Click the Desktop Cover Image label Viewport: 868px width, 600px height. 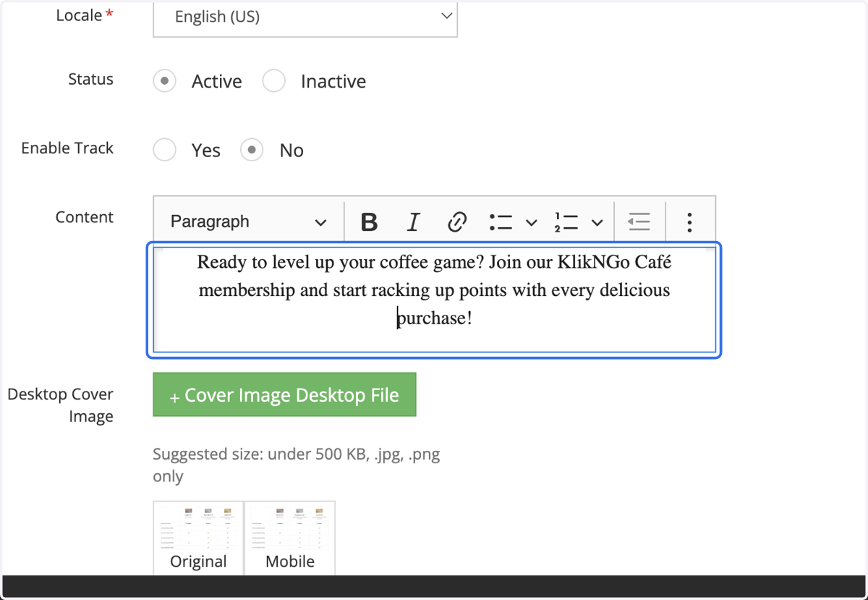(x=61, y=405)
